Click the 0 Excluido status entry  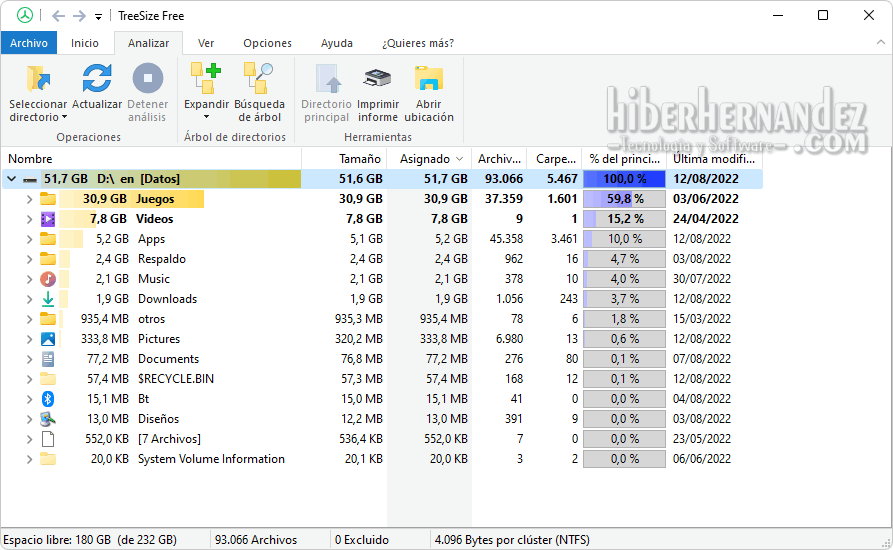(x=362, y=540)
